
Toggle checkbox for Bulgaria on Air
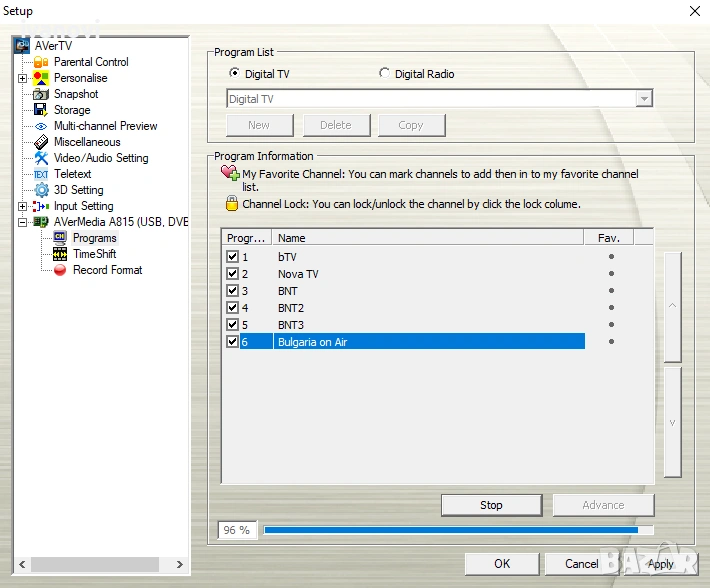pyautogui.click(x=233, y=342)
